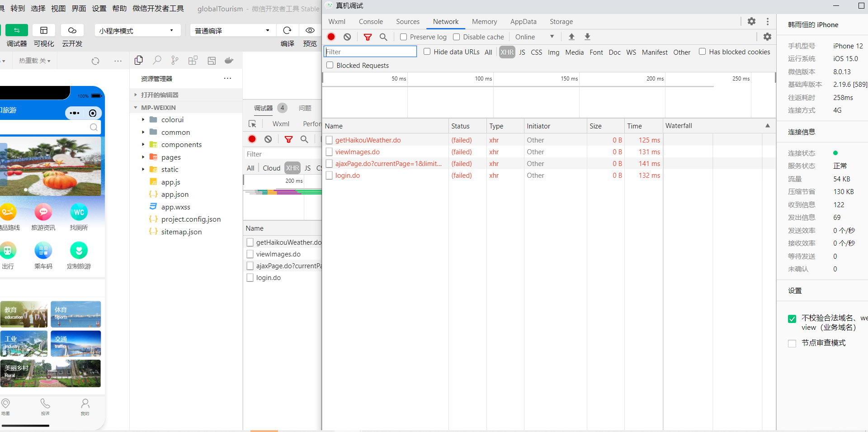Enable the Preserve log checkbox
The image size is (868, 432).
[x=404, y=37]
